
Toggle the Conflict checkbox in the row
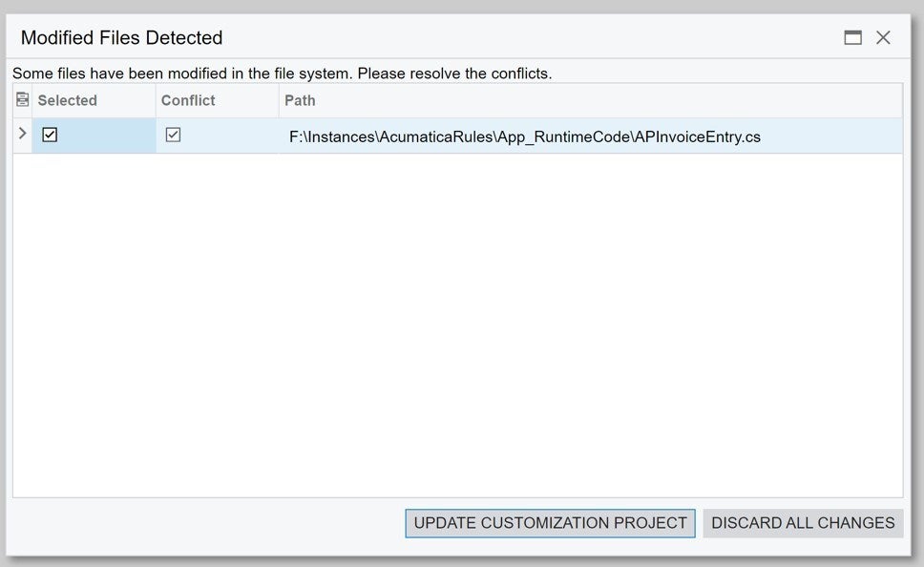pyautogui.click(x=173, y=135)
